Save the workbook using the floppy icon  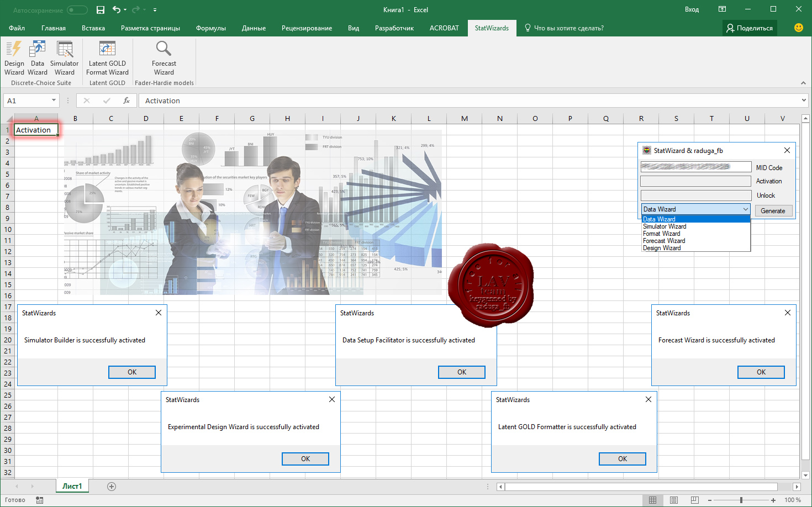(101, 9)
